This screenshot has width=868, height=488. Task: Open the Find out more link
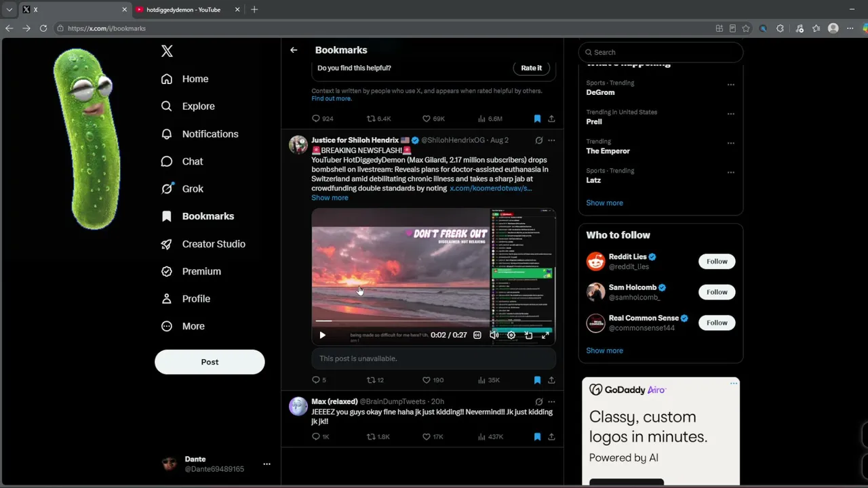tap(332, 99)
